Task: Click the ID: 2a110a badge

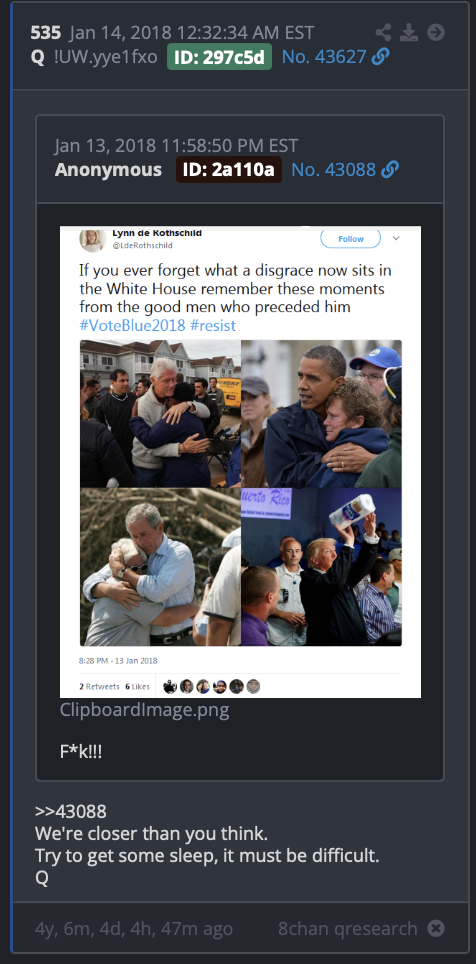Action: tap(229, 169)
